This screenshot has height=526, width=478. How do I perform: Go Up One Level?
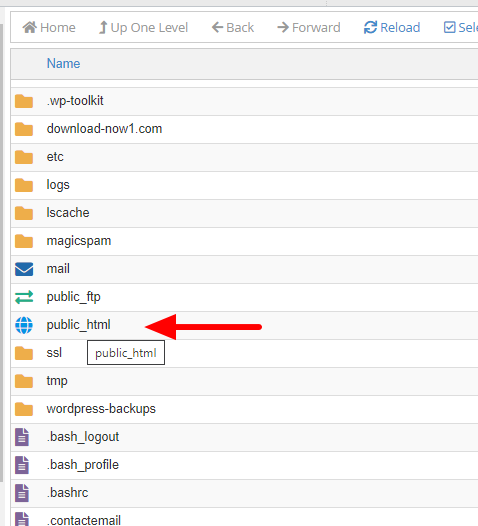[x=143, y=28]
